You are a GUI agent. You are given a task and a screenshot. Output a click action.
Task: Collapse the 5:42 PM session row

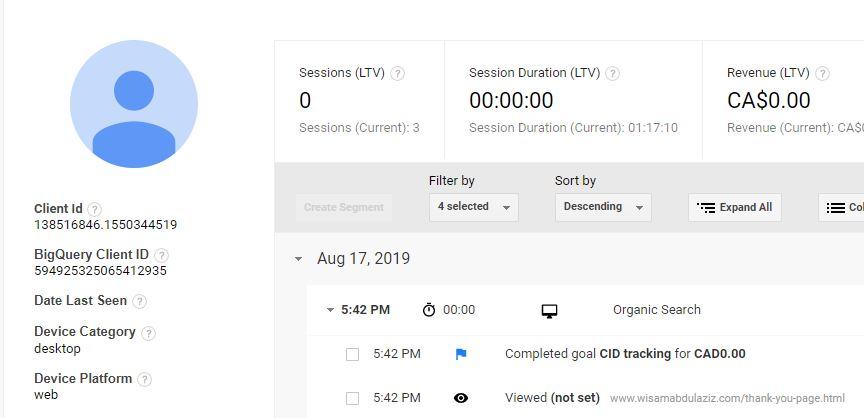[330, 310]
